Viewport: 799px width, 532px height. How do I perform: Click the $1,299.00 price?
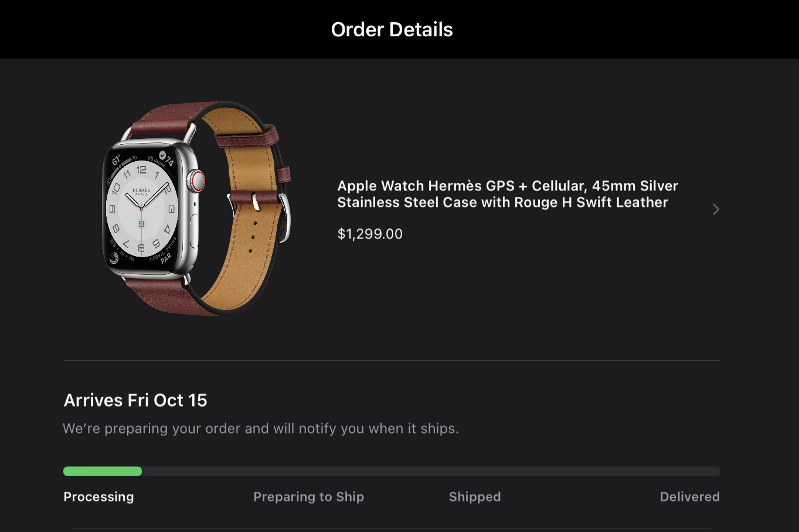pos(370,234)
